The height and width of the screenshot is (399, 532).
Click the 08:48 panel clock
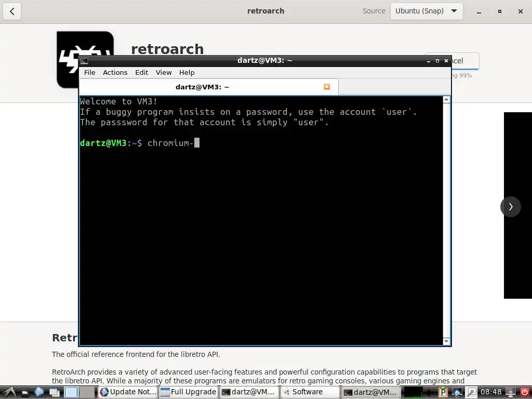coord(490,392)
